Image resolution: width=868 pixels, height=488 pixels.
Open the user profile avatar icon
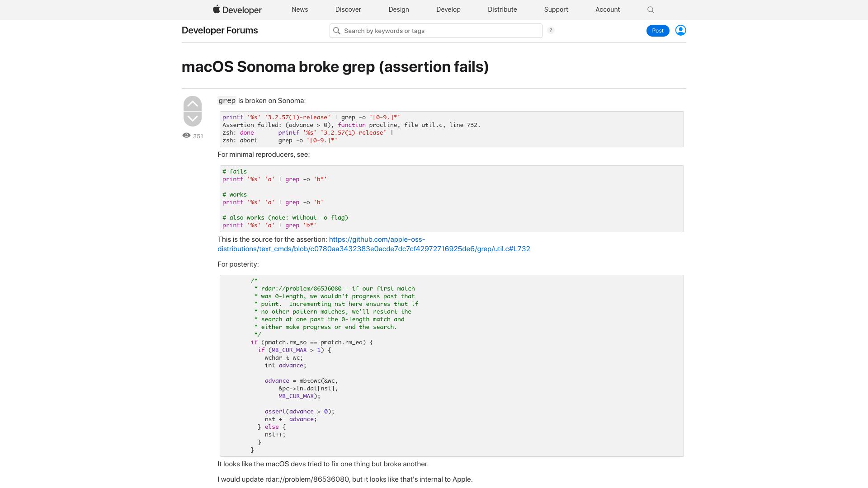[680, 30]
